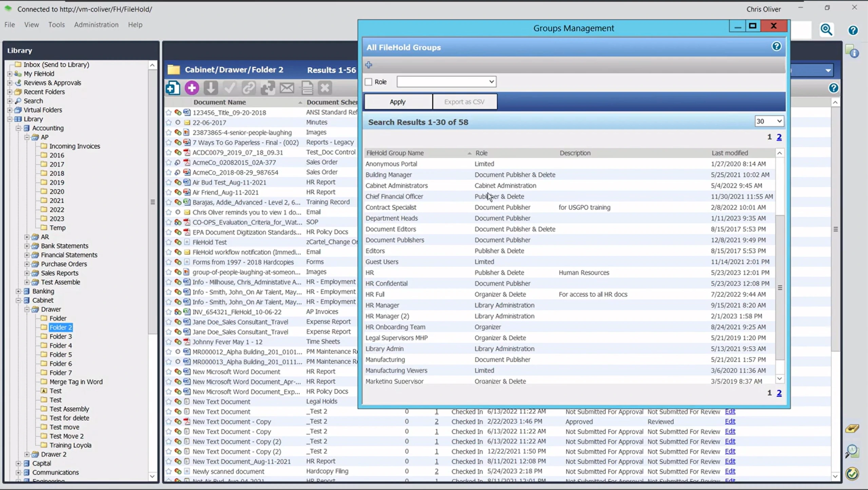
Task: Click PDF icon beside Johnny Fever May 1 - 12
Action: point(187,342)
